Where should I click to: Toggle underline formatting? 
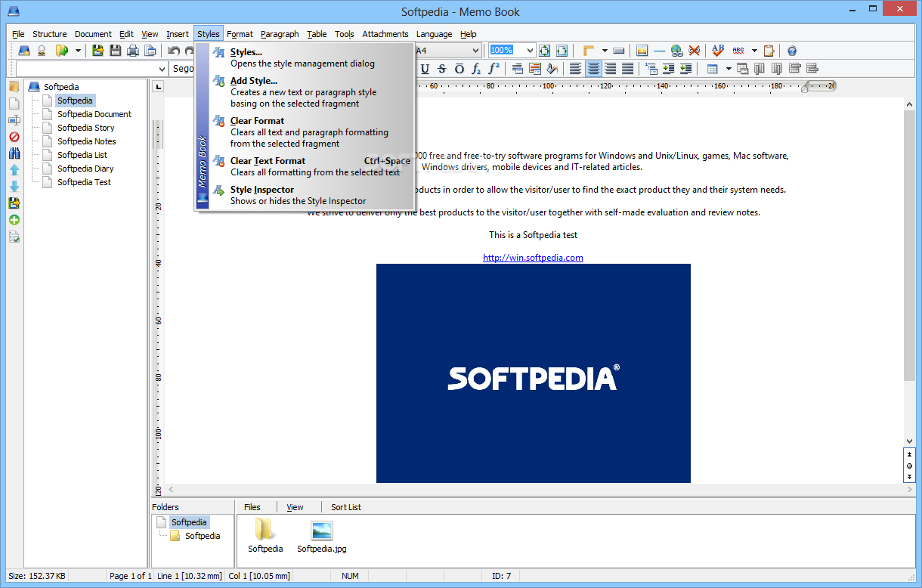point(425,69)
